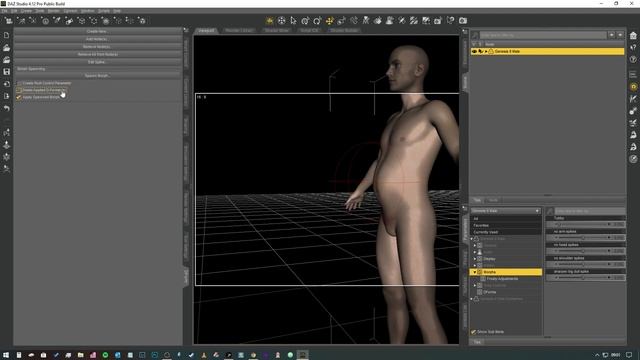Click the Scene pane filter input field
The image size is (640, 360).
[543, 36]
